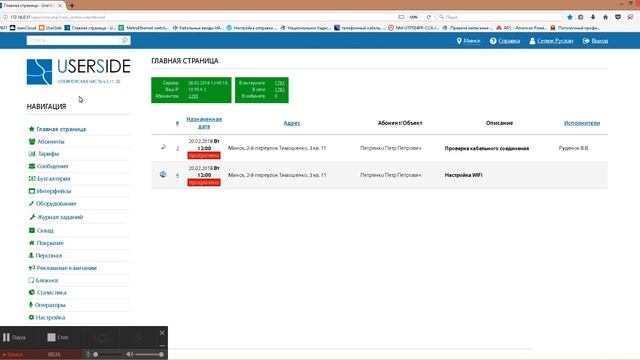Pause recording with the Пауза button
640x360 pixels.
tap(15, 337)
